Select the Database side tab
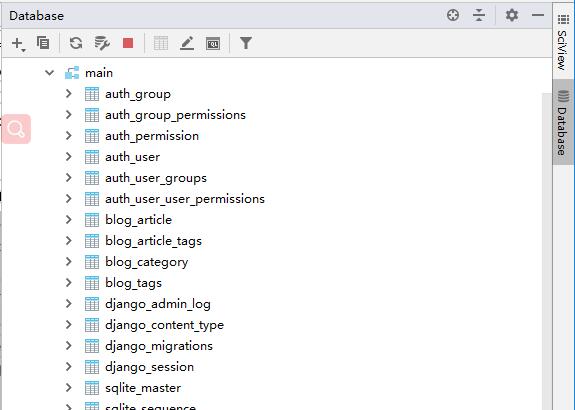575x410 pixels. pos(563,122)
